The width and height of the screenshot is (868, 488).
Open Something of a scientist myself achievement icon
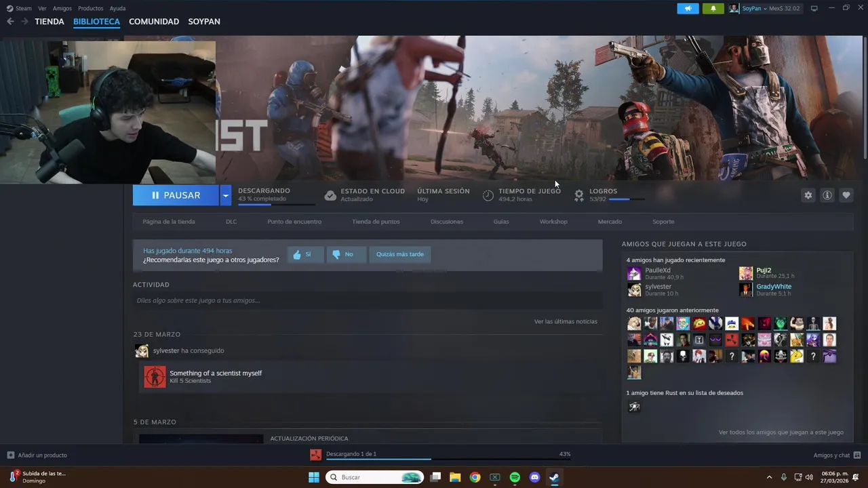pyautogui.click(x=155, y=377)
